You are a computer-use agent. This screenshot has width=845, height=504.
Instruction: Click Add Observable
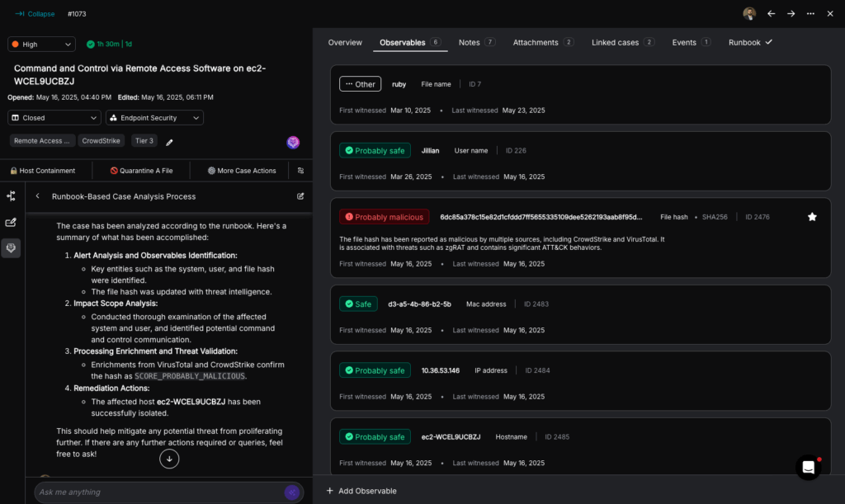(x=361, y=491)
